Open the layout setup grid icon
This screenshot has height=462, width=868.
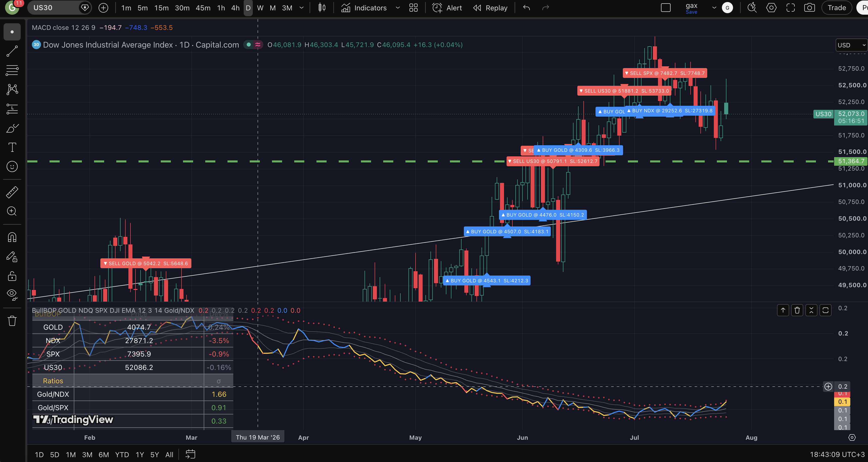pos(414,8)
